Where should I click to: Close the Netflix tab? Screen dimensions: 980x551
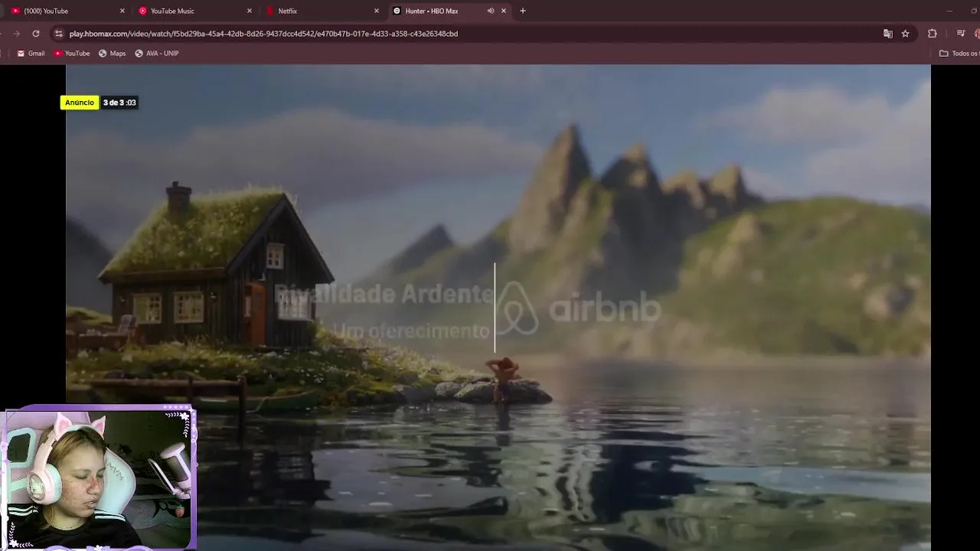pyautogui.click(x=376, y=11)
